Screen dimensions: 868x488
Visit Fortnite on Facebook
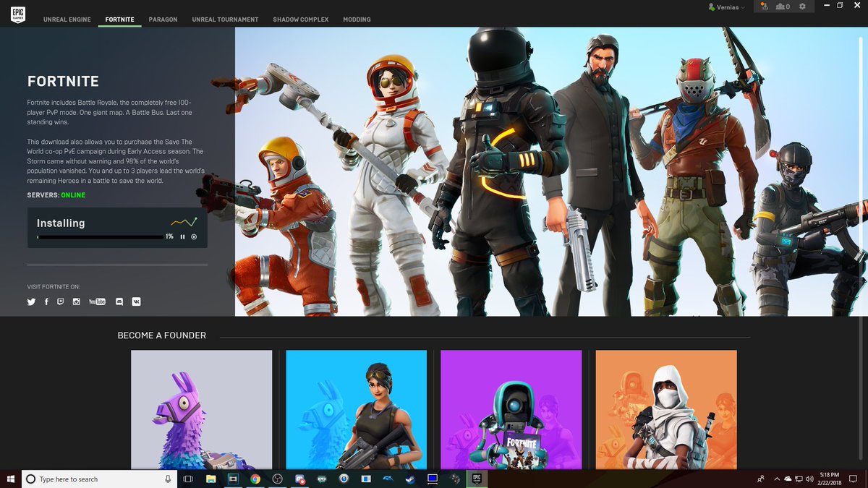click(46, 301)
